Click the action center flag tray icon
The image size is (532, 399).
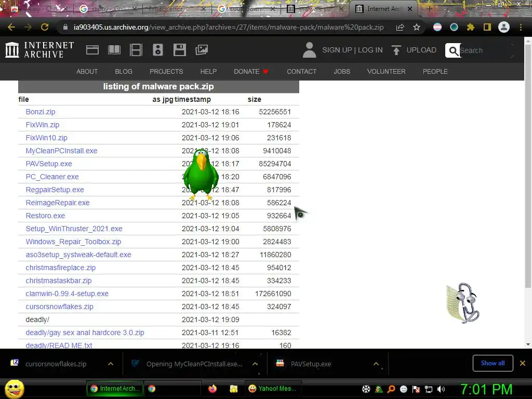(x=416, y=389)
